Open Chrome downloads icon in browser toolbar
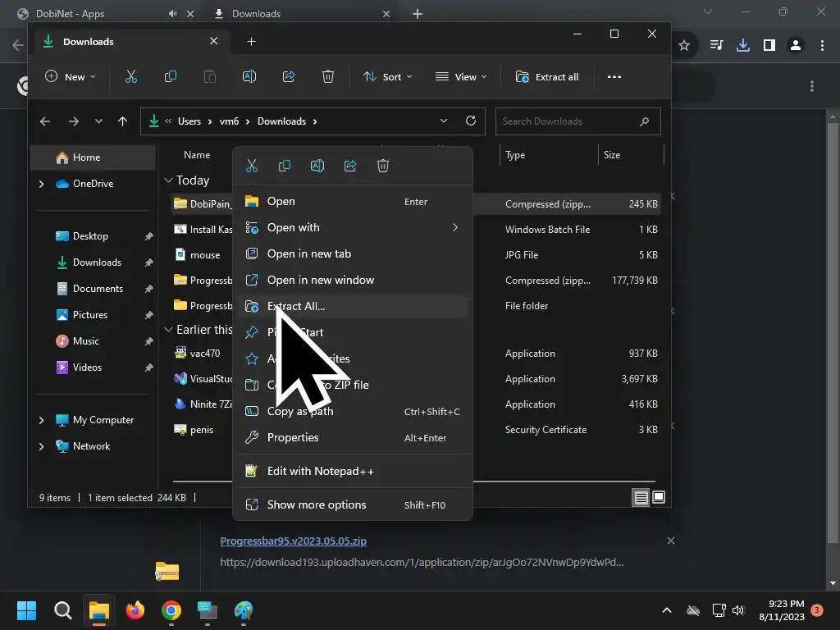The width and height of the screenshot is (840, 630). [743, 46]
